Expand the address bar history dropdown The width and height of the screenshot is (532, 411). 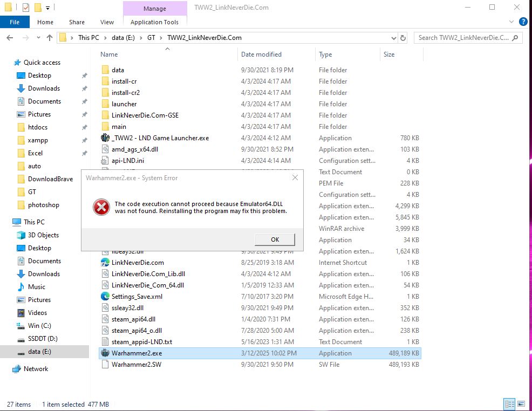coord(393,38)
